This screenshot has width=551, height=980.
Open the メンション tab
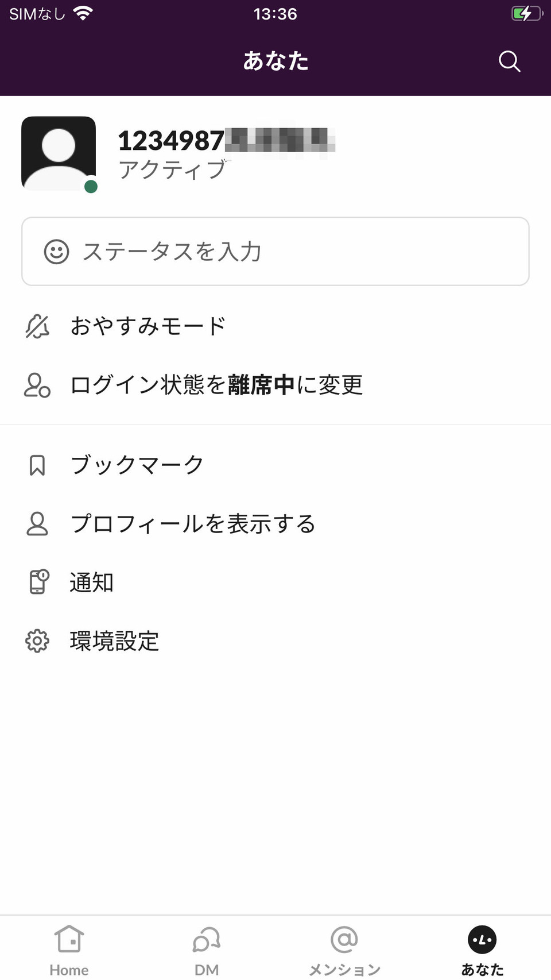(x=344, y=949)
